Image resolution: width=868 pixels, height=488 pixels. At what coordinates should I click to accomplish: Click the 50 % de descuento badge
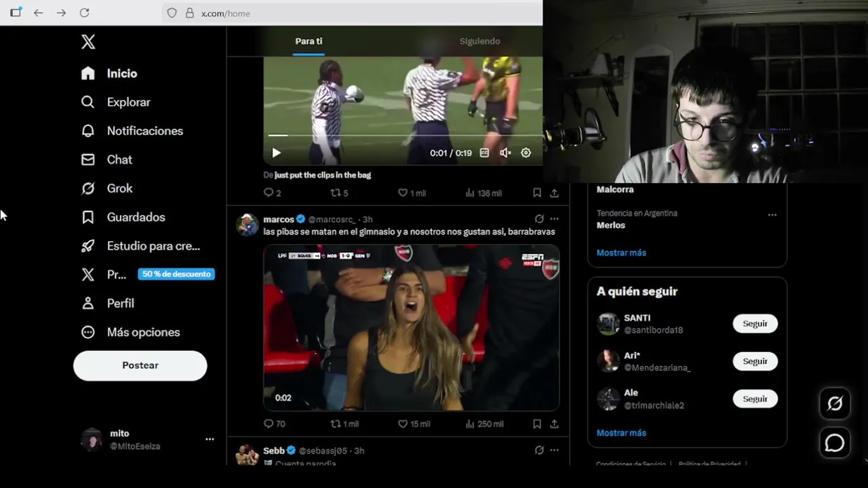tap(176, 274)
